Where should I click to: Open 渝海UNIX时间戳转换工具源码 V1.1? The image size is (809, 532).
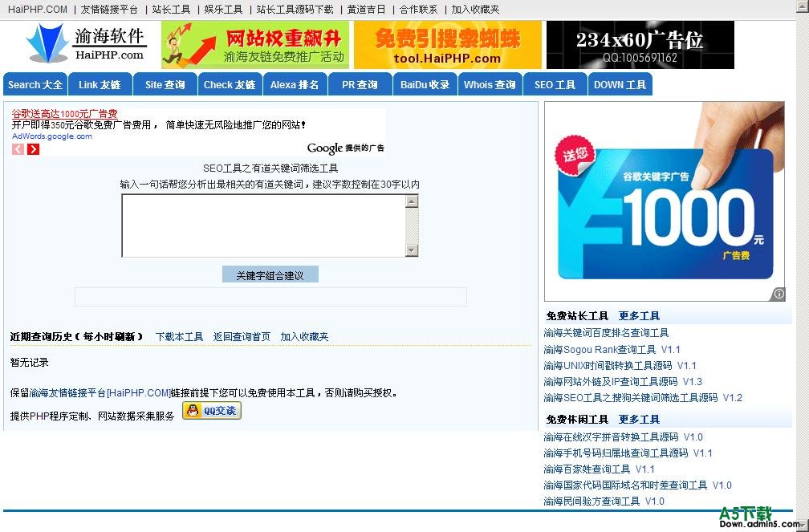tap(620, 365)
